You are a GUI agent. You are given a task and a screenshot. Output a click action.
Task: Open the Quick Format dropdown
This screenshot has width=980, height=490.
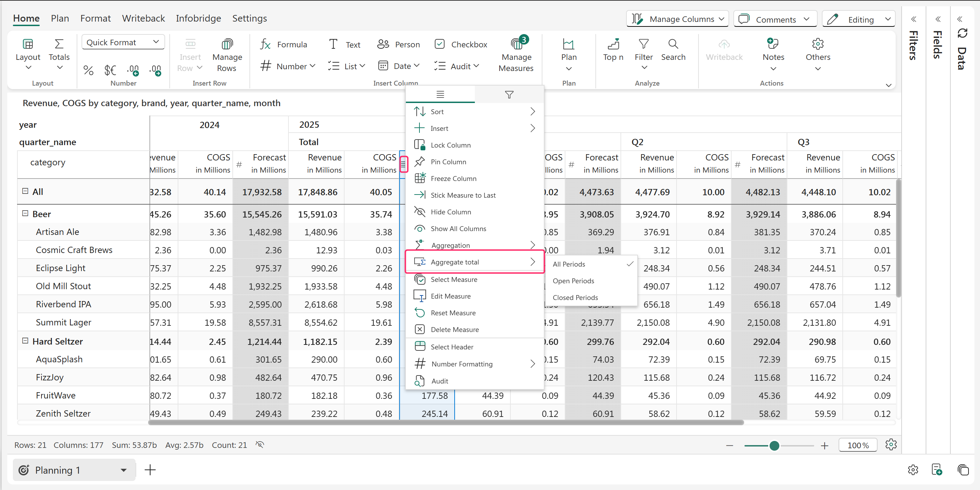tap(123, 42)
